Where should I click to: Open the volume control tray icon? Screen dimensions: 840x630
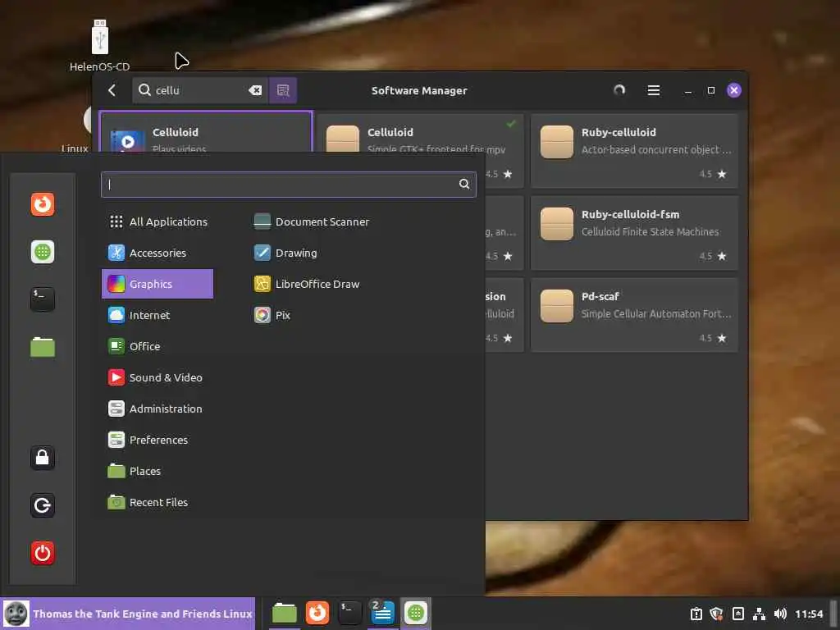pos(780,614)
